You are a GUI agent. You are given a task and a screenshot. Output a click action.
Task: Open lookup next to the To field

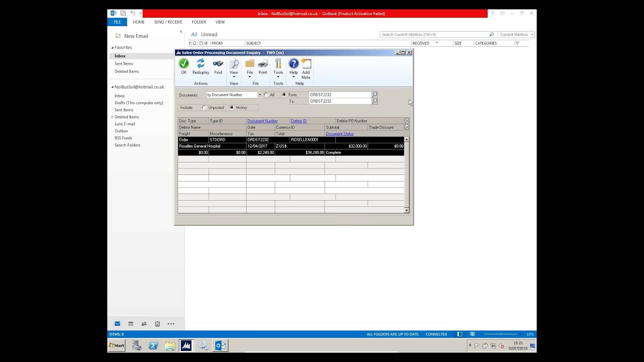[375, 101]
